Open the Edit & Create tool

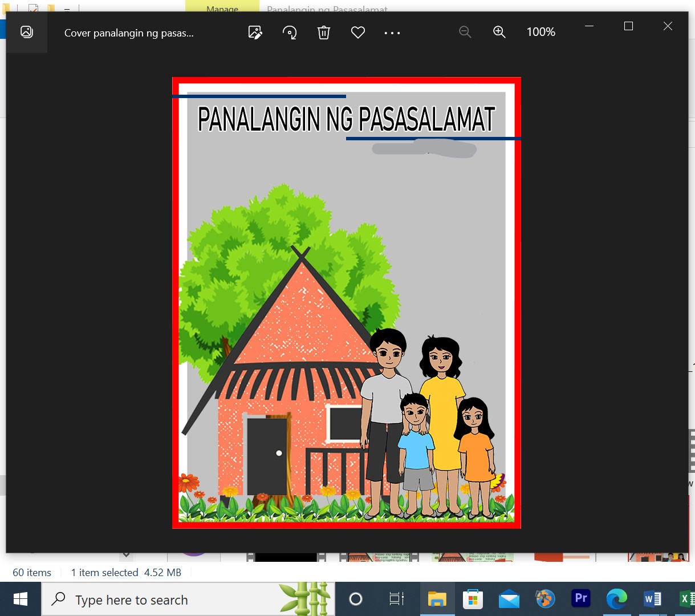(255, 33)
